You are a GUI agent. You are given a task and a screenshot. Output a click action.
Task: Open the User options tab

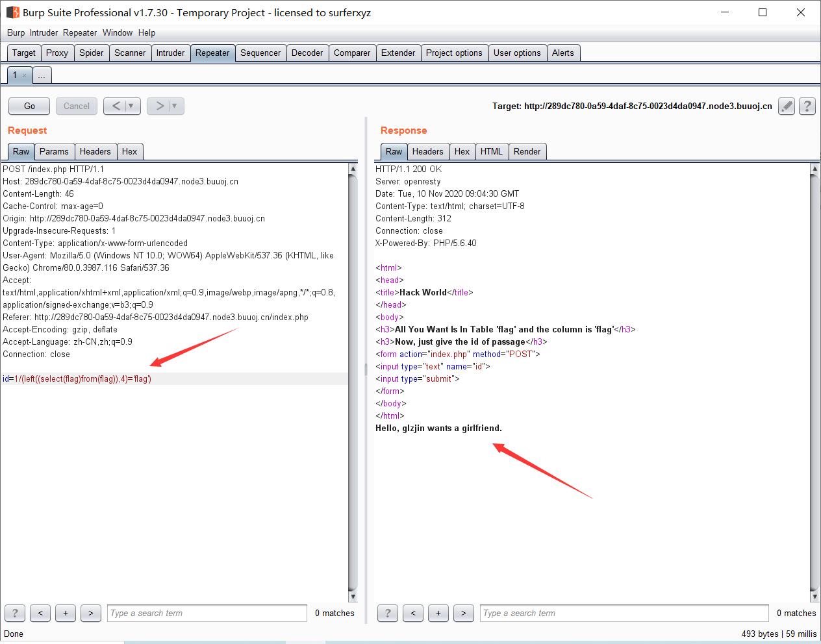(517, 53)
